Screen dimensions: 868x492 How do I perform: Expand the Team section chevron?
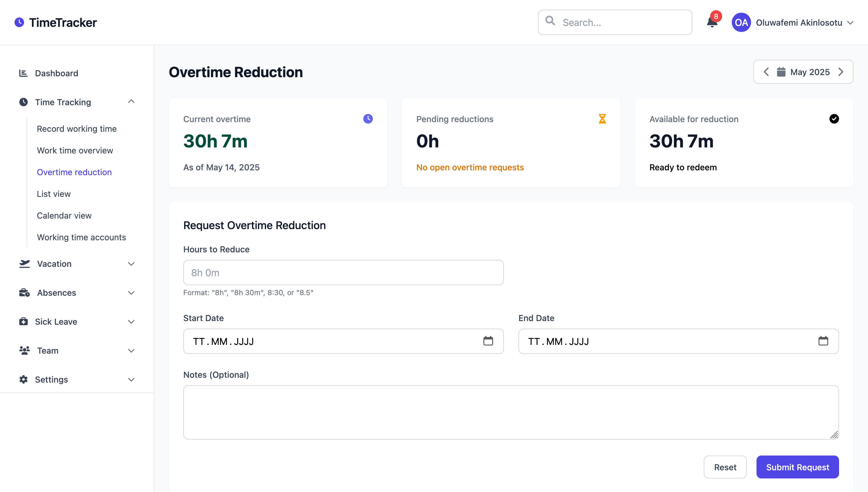pos(131,351)
